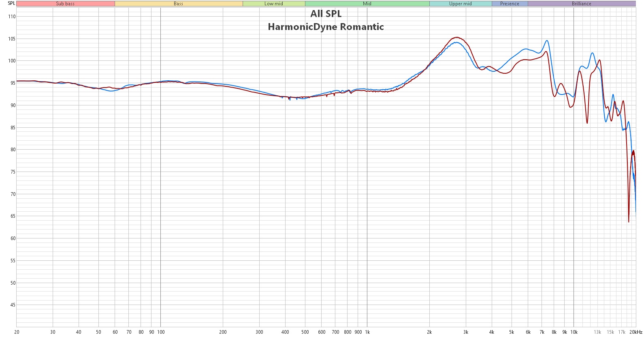Click the "Brilliance" band label
This screenshot has height=337, width=644.
click(582, 4)
